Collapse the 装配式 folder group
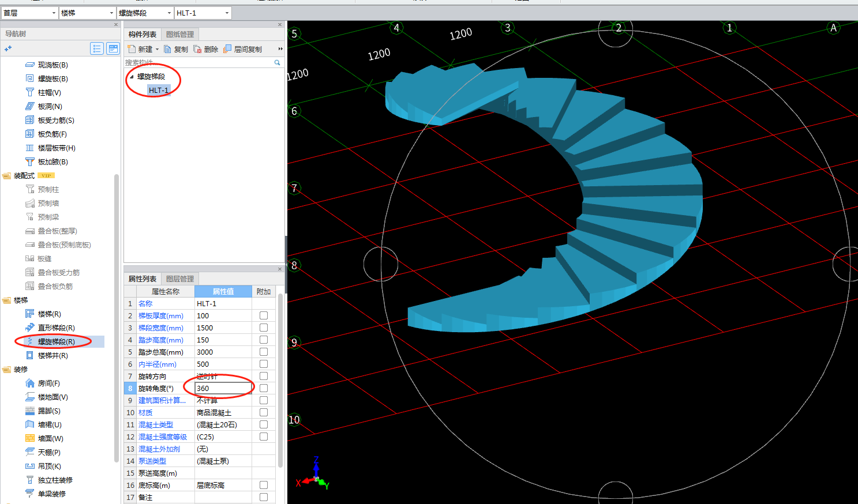Screen dimensions: 858x504 coord(7,176)
